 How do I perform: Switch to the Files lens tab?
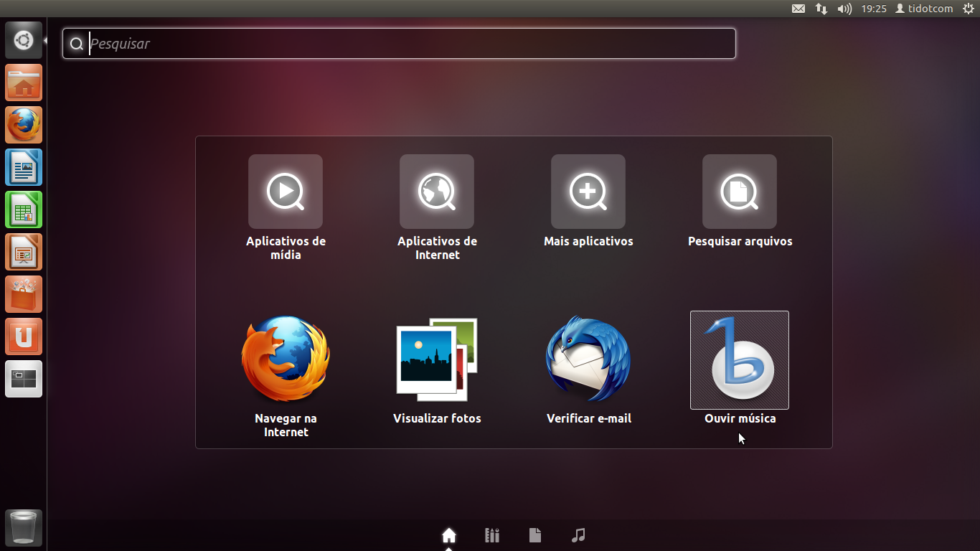tap(535, 535)
